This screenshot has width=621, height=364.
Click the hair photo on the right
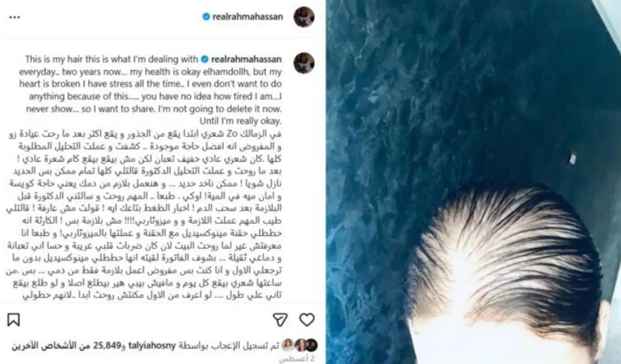(473, 182)
